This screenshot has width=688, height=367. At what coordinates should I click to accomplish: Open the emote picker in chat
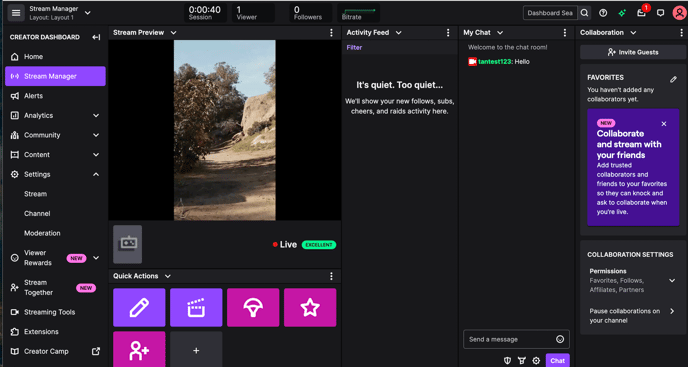click(560, 339)
